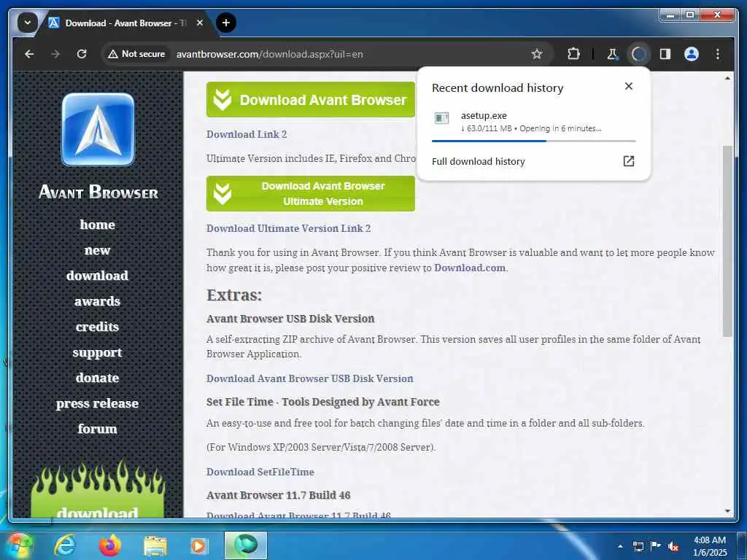Click the Avant Browser logo image
This screenshot has height=560, width=747.
pyautogui.click(x=98, y=130)
